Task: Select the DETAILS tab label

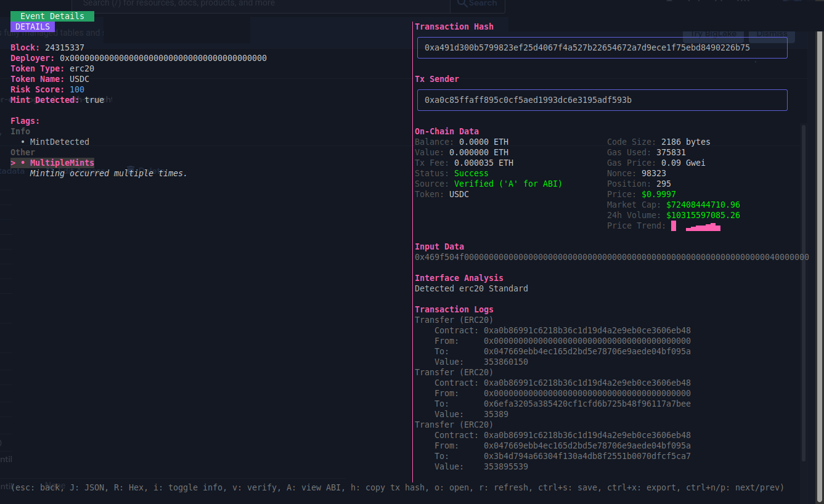Action: (x=33, y=26)
